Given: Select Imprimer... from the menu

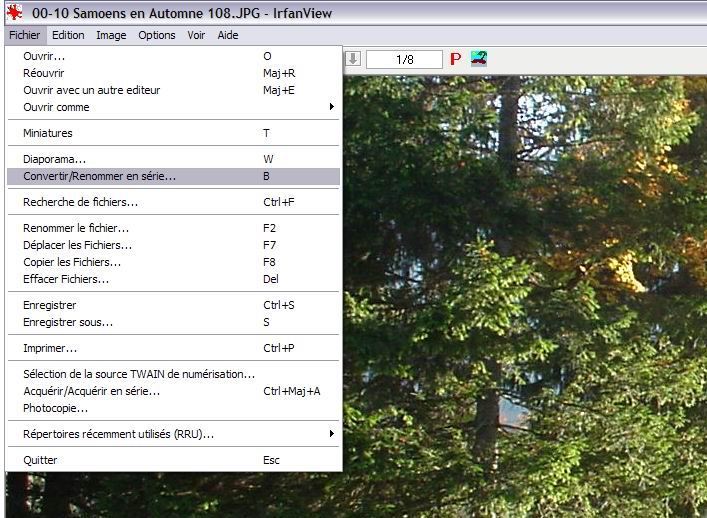Looking at the screenshot, I should click(174, 348).
